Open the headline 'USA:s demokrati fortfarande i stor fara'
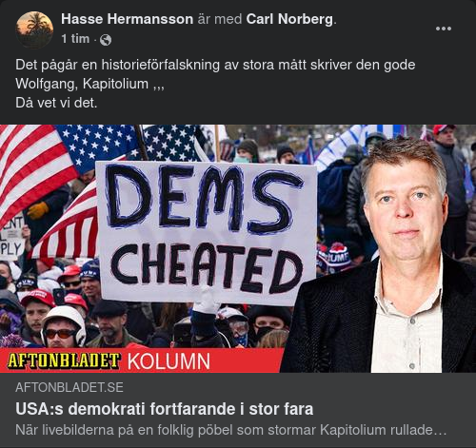The image size is (476, 448). click(164, 409)
